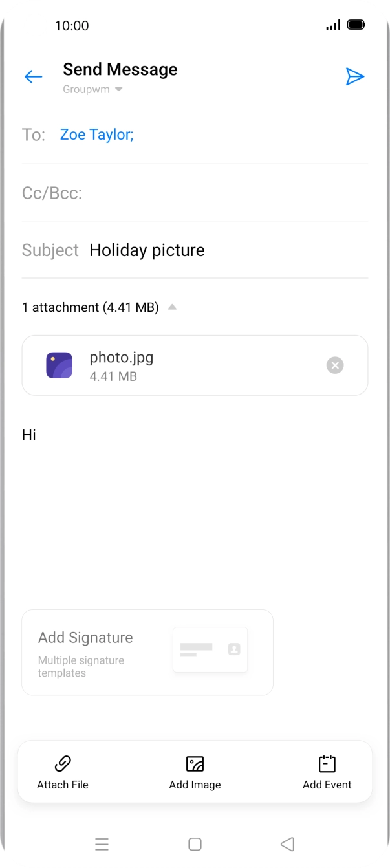Tap the back navigation triangle
The image size is (390, 868).
(x=287, y=844)
